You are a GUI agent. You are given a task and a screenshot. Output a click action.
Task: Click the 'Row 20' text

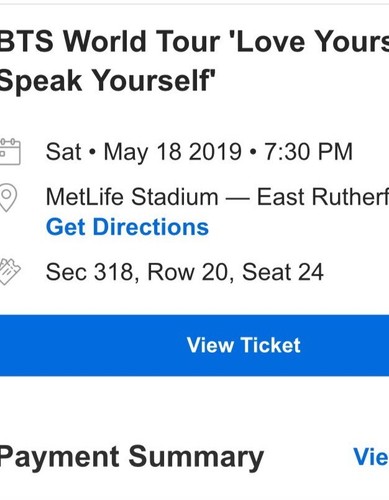click(x=188, y=272)
